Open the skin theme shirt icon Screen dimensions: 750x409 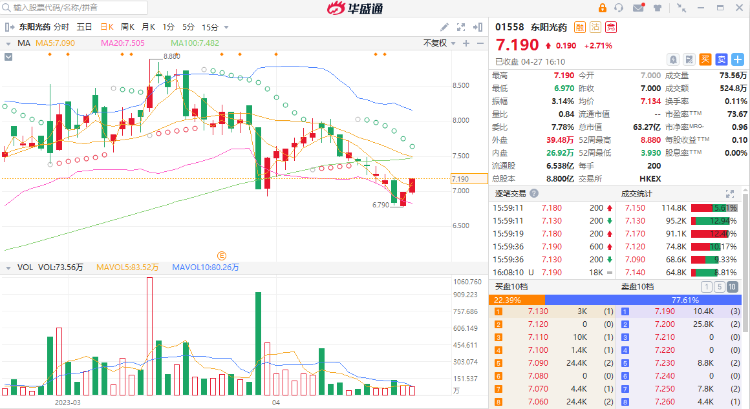pos(658,8)
